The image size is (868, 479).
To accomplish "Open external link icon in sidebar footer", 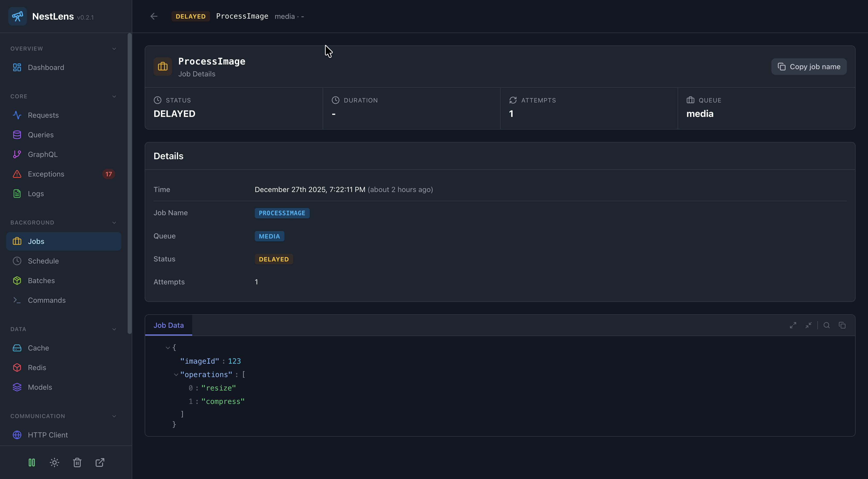I will (x=100, y=462).
